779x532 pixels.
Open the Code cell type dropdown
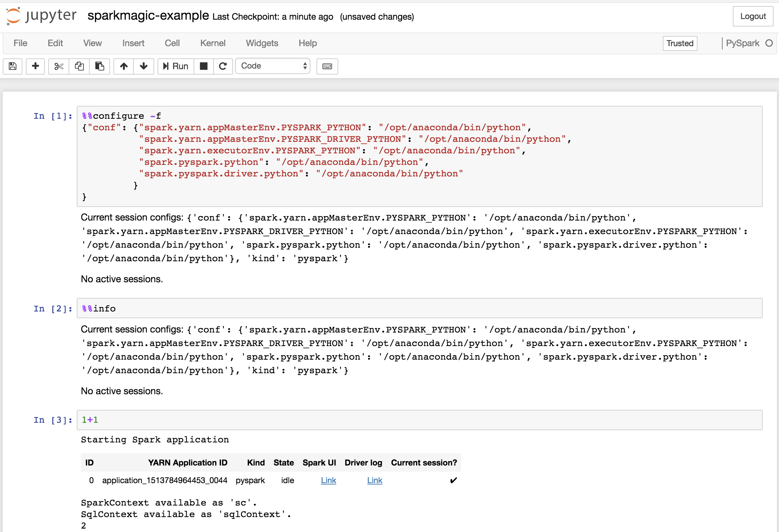pos(273,66)
